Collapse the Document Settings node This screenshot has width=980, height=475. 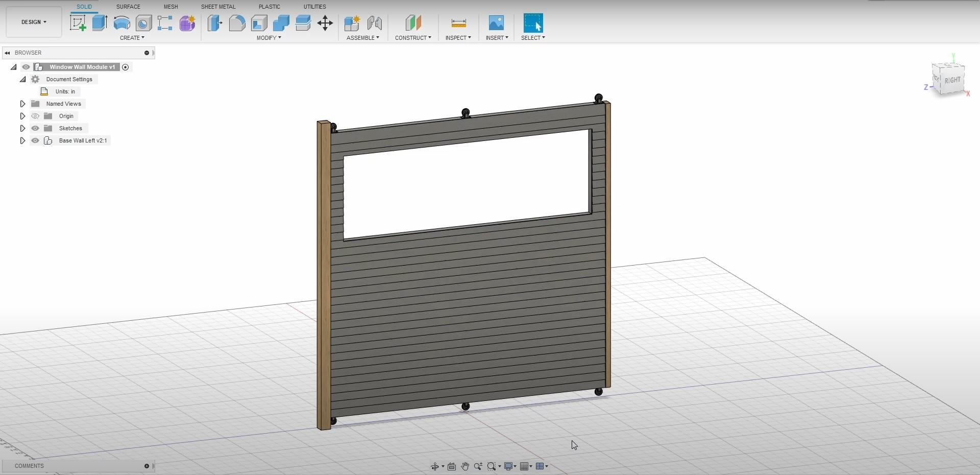coord(23,79)
